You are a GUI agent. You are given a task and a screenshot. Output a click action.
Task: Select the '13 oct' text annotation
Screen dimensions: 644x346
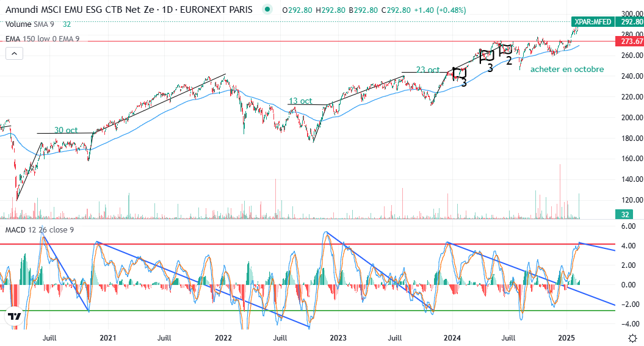click(x=300, y=101)
